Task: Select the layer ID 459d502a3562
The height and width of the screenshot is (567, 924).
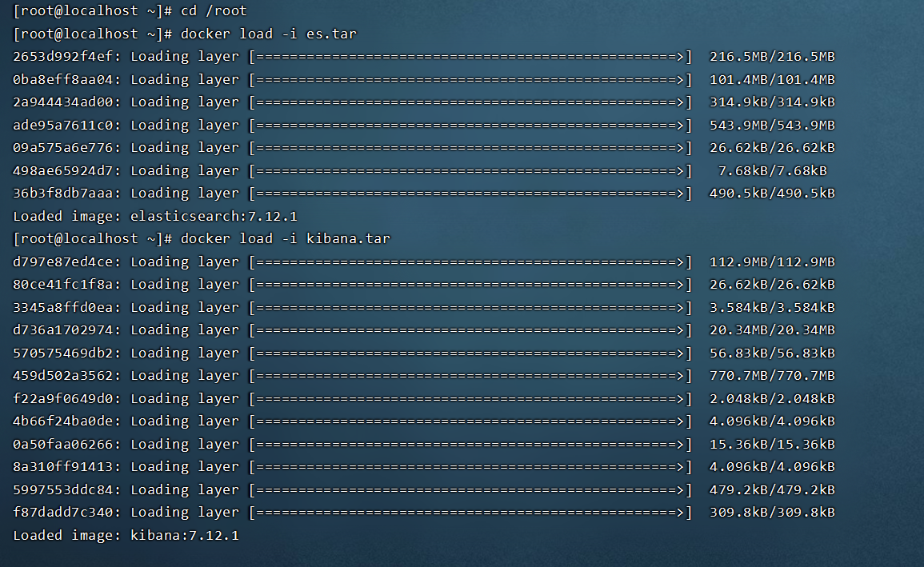Action: 62,376
